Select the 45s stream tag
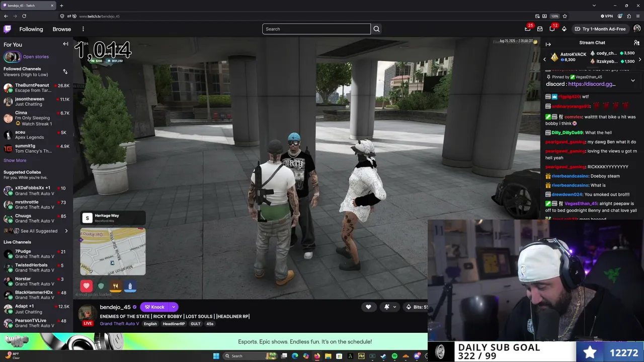 click(210, 324)
